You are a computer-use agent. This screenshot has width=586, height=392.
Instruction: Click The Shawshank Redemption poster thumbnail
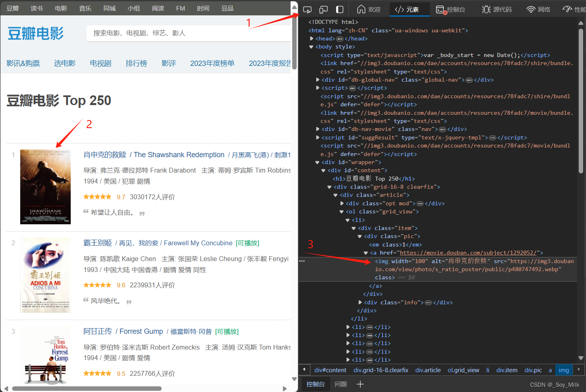pyautogui.click(x=45, y=187)
